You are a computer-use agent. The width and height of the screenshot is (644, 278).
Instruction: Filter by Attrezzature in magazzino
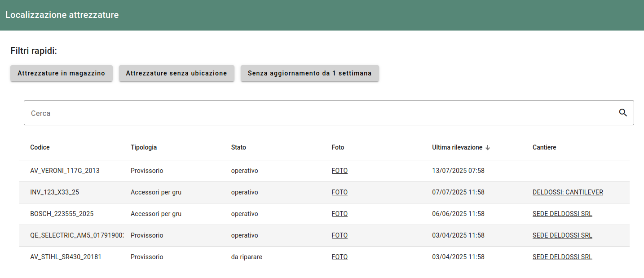(x=61, y=73)
